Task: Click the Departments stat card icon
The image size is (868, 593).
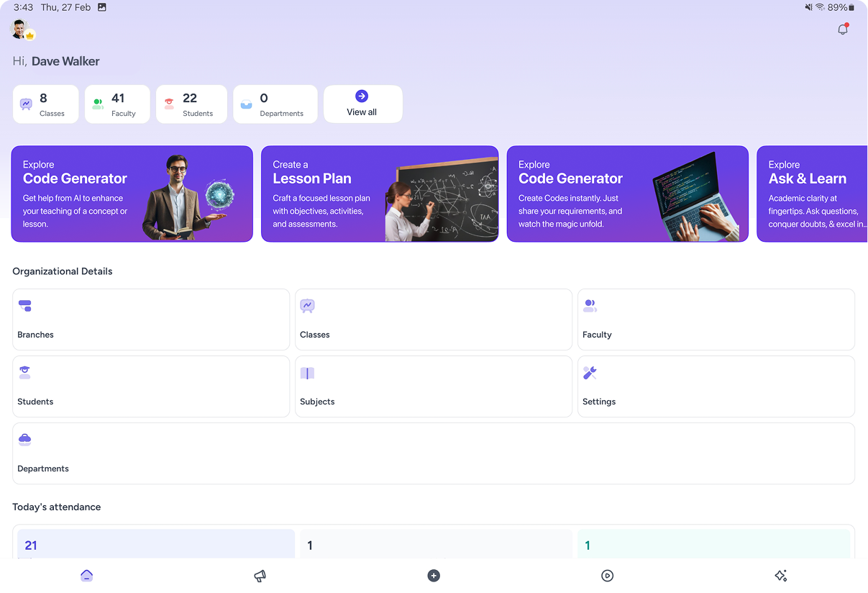Action: pyautogui.click(x=247, y=104)
